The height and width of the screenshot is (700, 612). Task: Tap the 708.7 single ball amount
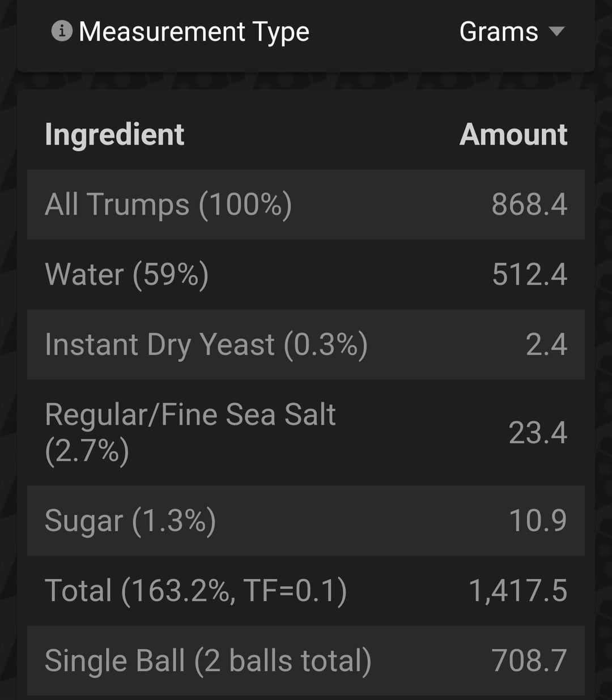coord(529,661)
